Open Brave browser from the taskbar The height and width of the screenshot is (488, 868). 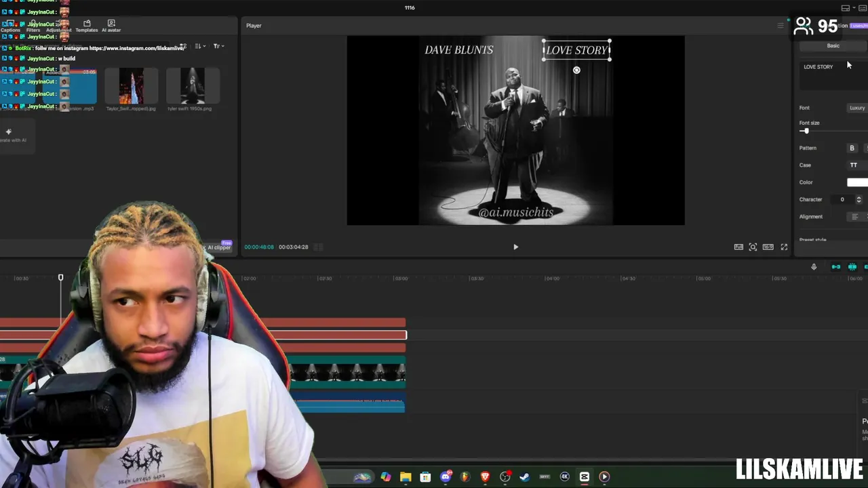[x=485, y=477]
